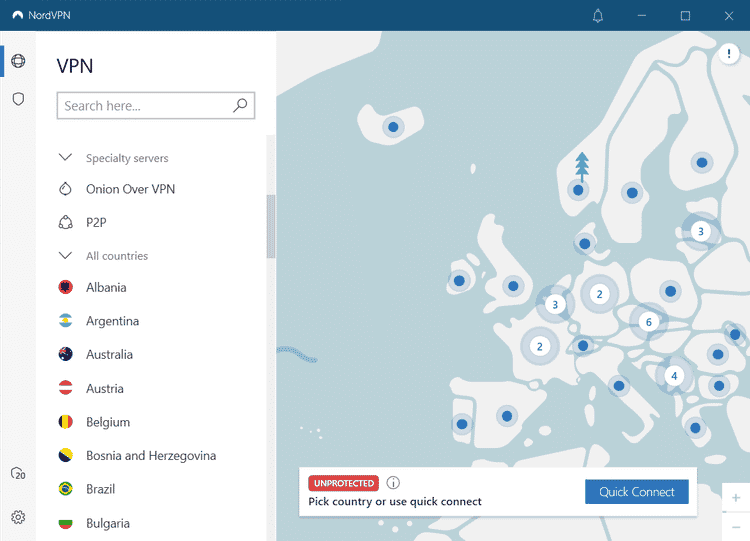
Task: Expand the map cluster showing 6 servers
Action: tap(649, 322)
